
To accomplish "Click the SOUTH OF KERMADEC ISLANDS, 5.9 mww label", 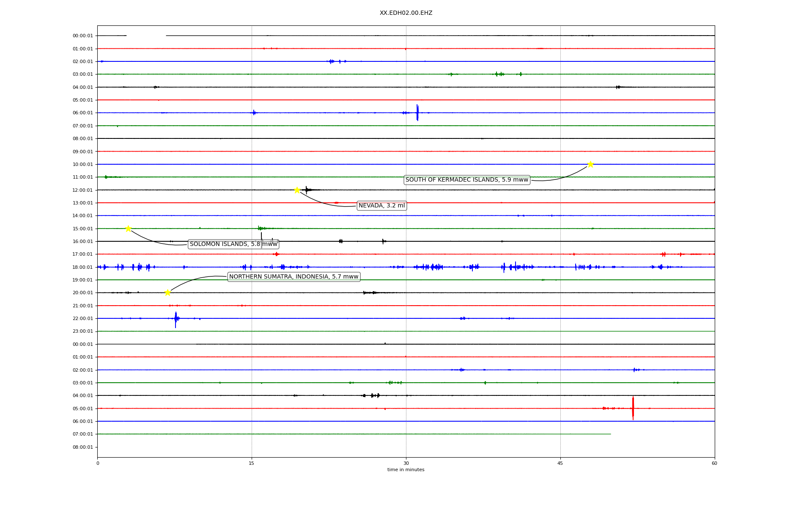I will coord(466,180).
